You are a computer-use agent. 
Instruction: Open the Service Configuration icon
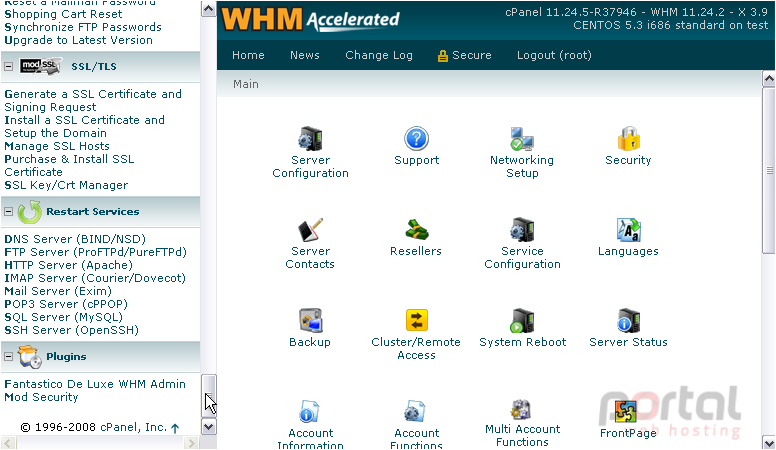pyautogui.click(x=522, y=230)
